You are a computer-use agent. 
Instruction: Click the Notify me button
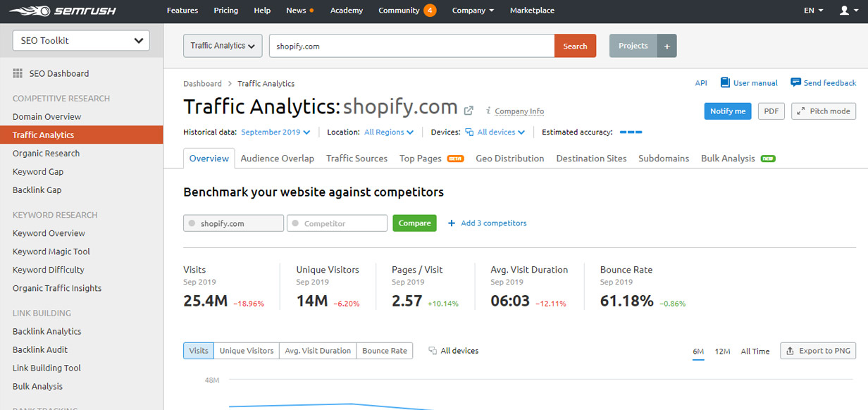click(728, 111)
